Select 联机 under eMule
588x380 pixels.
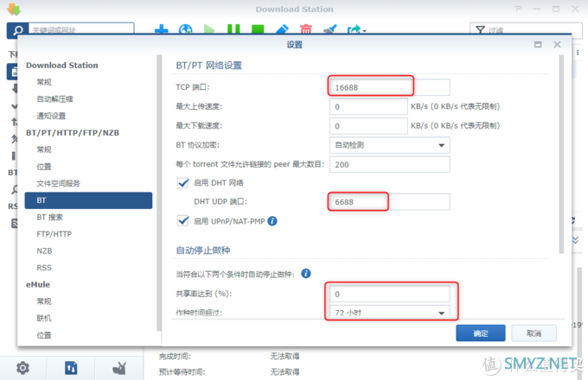(44, 318)
